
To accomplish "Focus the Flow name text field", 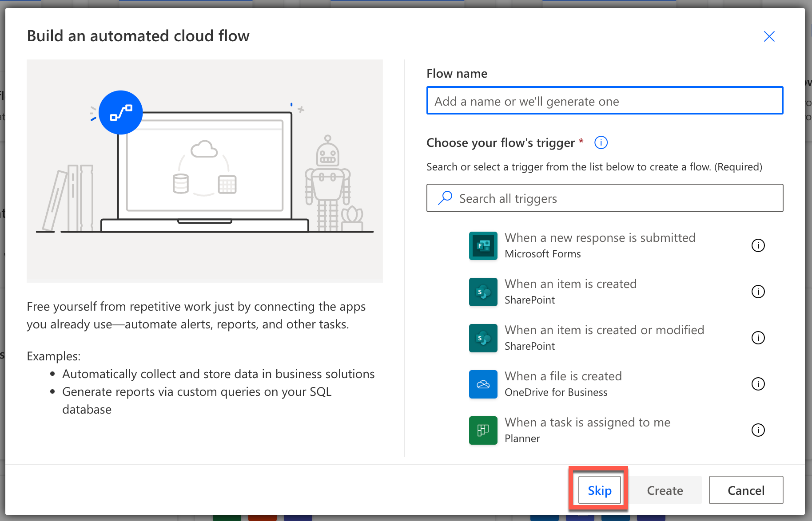I will pos(605,101).
